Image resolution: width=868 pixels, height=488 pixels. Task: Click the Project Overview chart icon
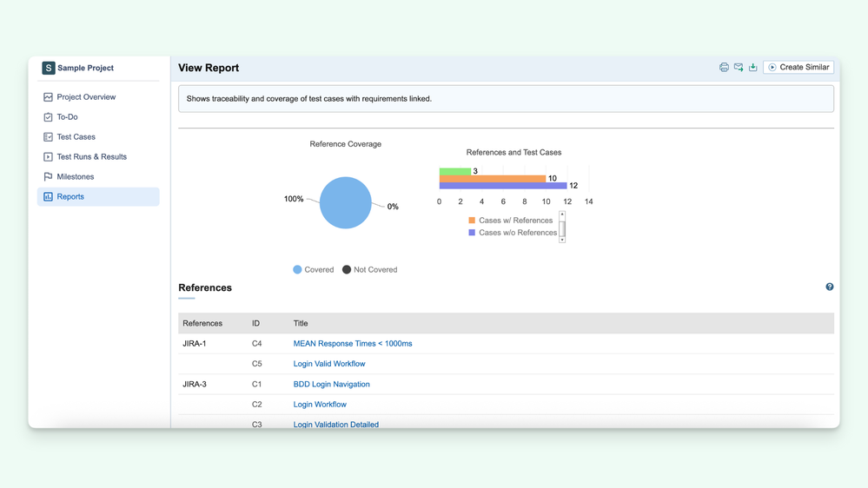tap(48, 97)
